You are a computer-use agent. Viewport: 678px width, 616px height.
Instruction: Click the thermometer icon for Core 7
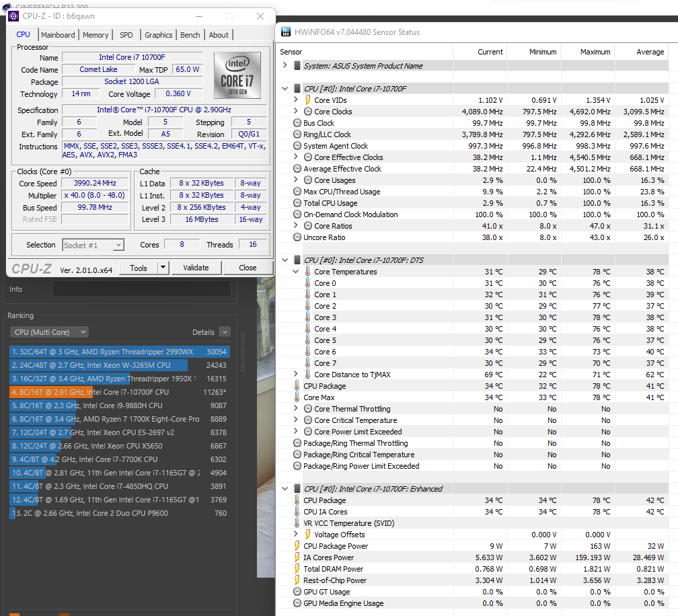308,363
